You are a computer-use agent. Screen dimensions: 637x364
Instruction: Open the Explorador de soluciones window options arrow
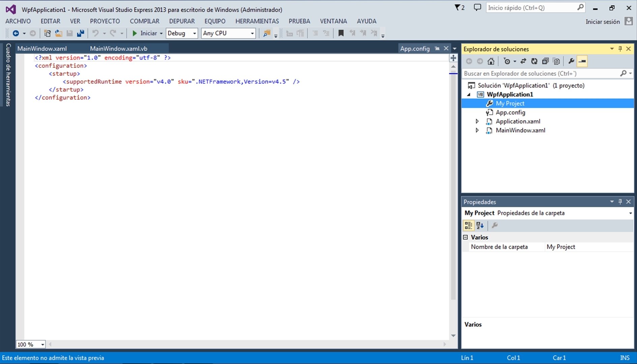click(x=612, y=49)
